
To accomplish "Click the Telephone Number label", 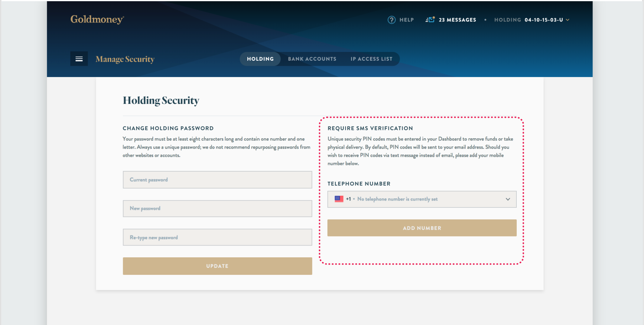I will 359,184.
